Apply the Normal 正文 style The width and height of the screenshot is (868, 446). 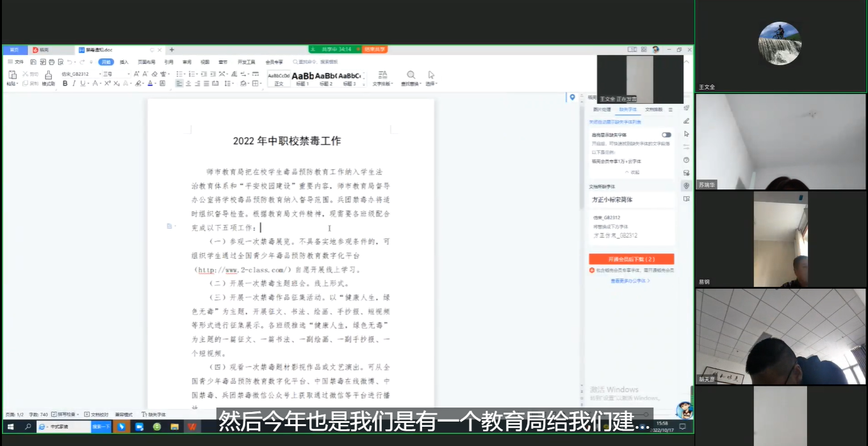click(279, 78)
